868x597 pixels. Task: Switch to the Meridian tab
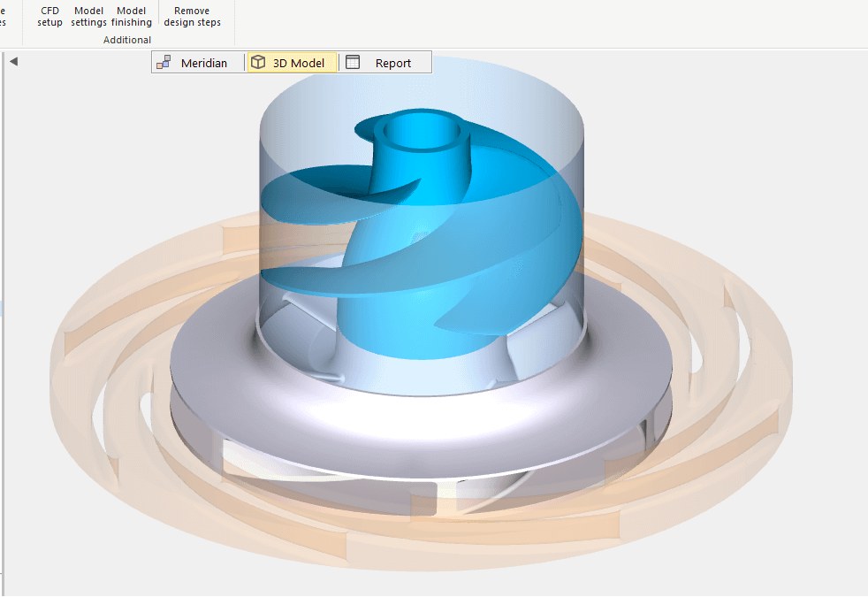198,63
